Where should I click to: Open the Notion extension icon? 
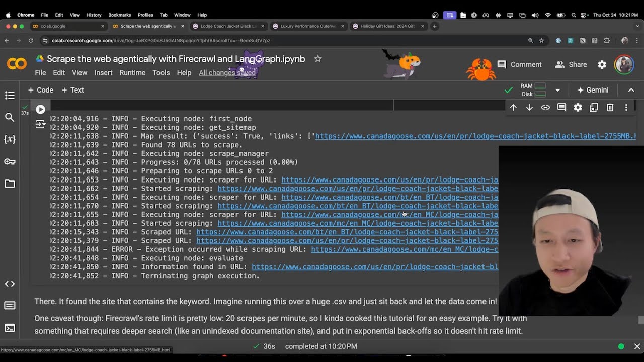coord(583,40)
